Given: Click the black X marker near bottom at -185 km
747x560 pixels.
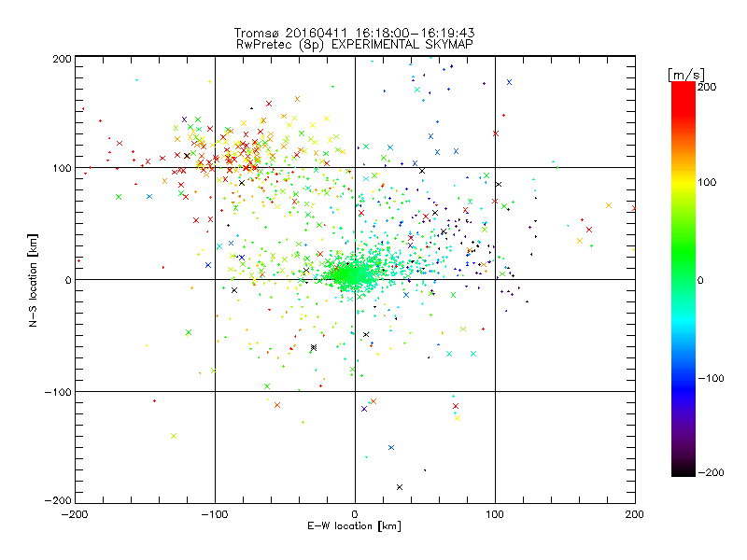Looking at the screenshot, I should pyautogui.click(x=400, y=486).
